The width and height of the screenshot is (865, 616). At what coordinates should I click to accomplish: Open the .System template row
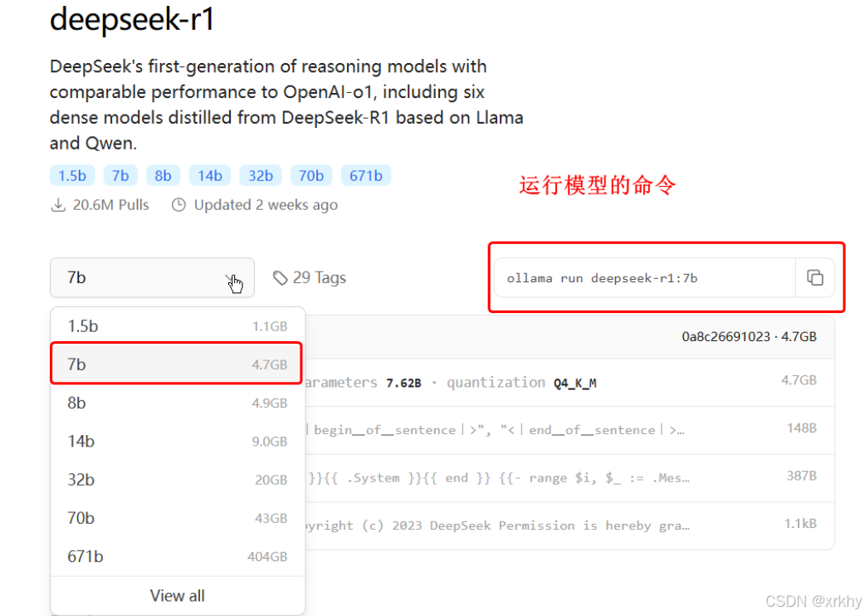coord(569,478)
